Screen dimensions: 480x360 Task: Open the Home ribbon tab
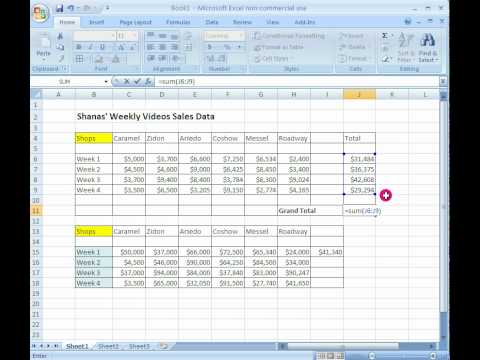click(67, 22)
